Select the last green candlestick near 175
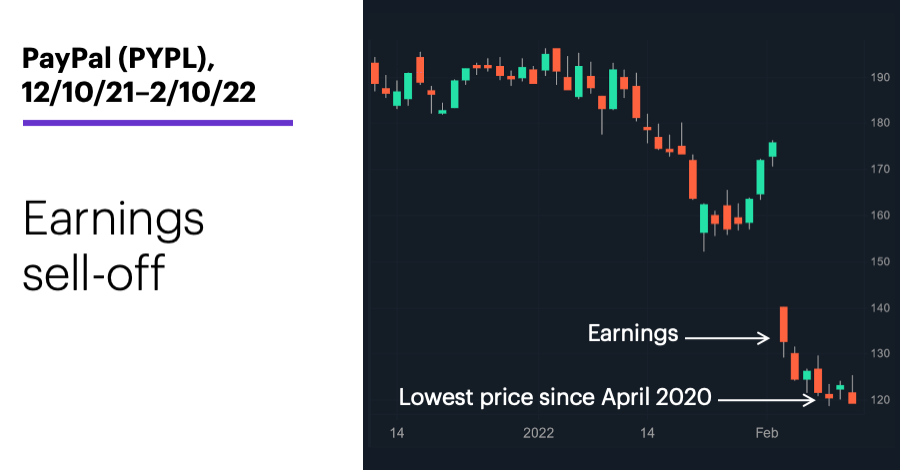This screenshot has width=900, height=470. (773, 149)
